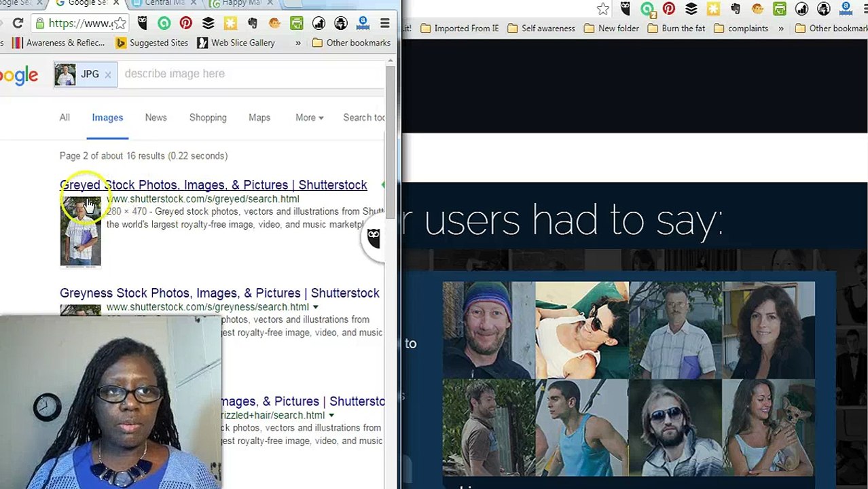This screenshot has height=489, width=868.
Task: Open Other bookmarks folder in left browser
Action: (351, 43)
